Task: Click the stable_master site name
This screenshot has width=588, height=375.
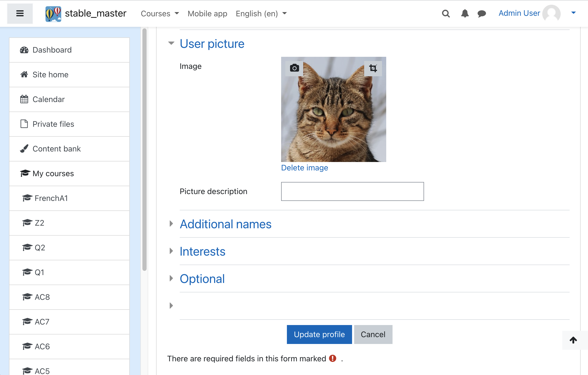Action: tap(96, 13)
